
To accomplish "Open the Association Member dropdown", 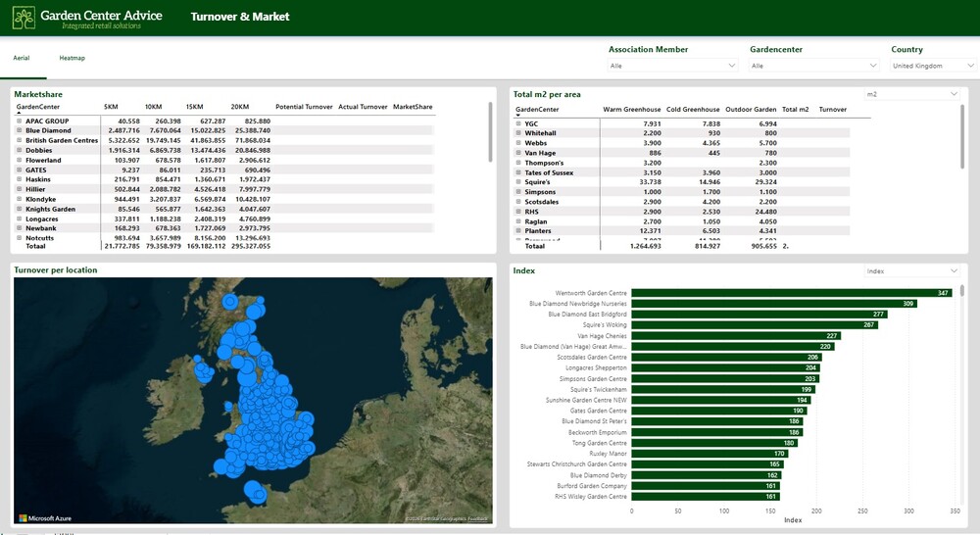I will tap(673, 66).
